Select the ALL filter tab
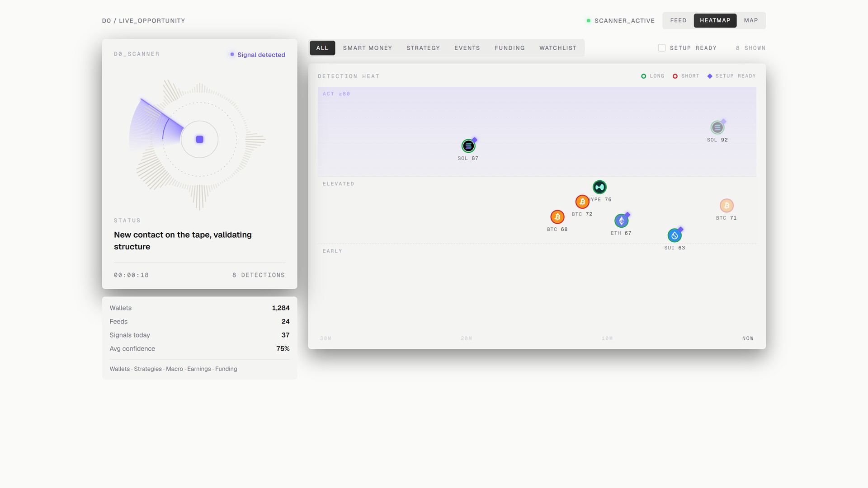This screenshot has width=868, height=488. click(322, 48)
